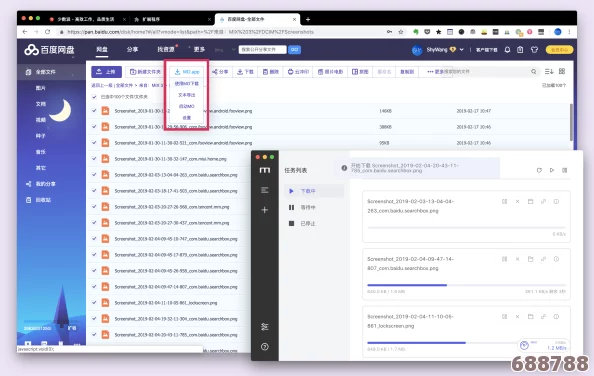The height and width of the screenshot is (376, 594).
Task: Open the notification bell in Baidu header
Action: (x=507, y=50)
